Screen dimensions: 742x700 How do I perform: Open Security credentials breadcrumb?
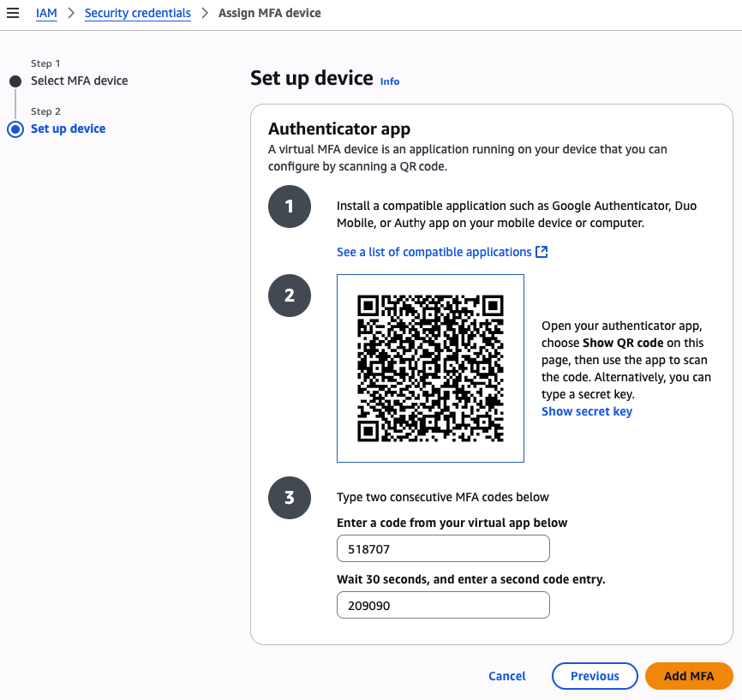(x=138, y=14)
